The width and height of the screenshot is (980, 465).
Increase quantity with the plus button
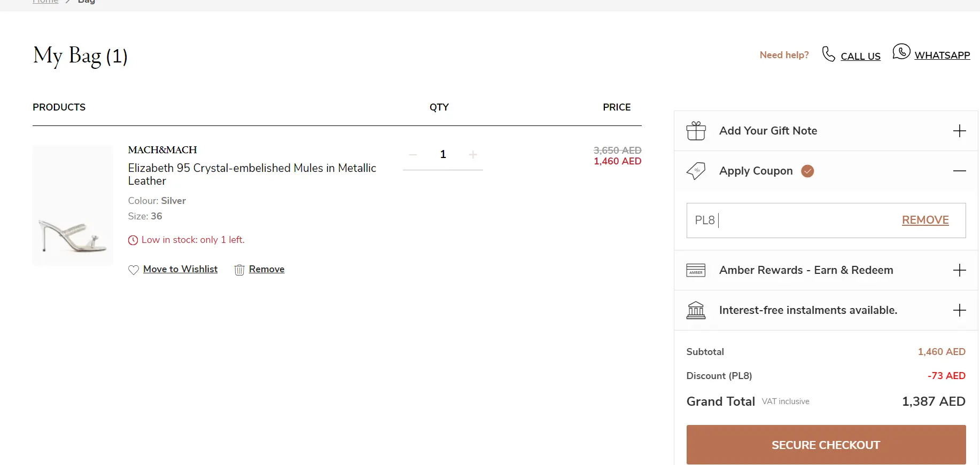click(x=473, y=155)
